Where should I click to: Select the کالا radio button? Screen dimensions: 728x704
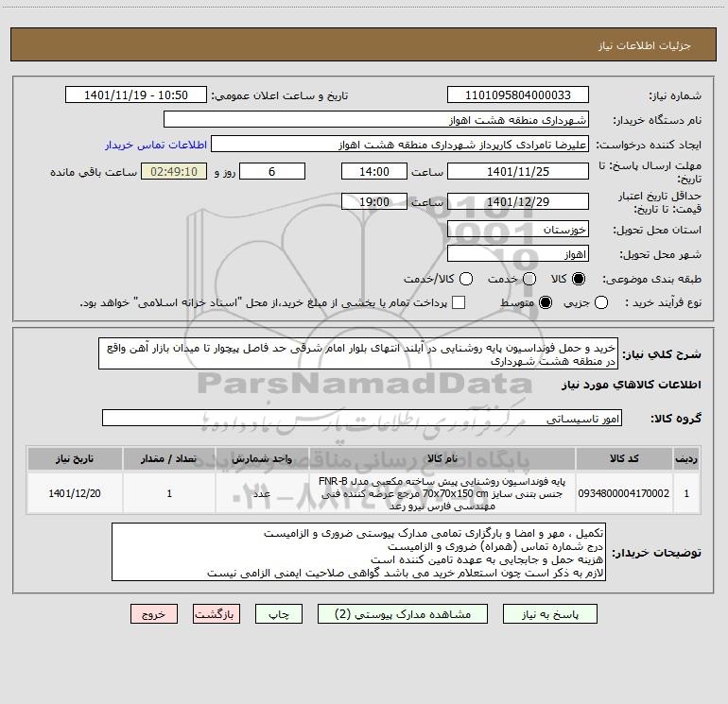click(579, 279)
